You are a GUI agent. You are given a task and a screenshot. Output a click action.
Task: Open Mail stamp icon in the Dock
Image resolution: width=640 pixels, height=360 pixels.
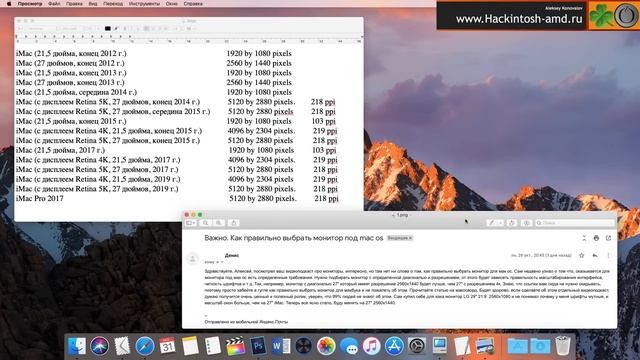[x=122, y=346]
